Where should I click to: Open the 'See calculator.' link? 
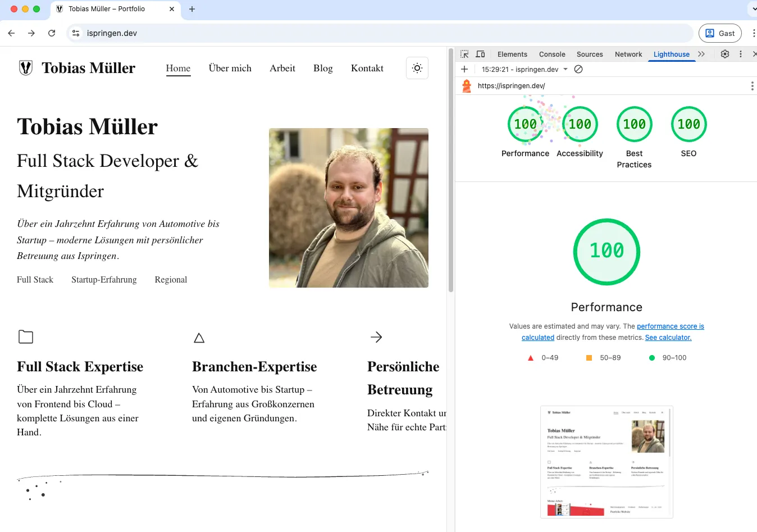tap(668, 337)
